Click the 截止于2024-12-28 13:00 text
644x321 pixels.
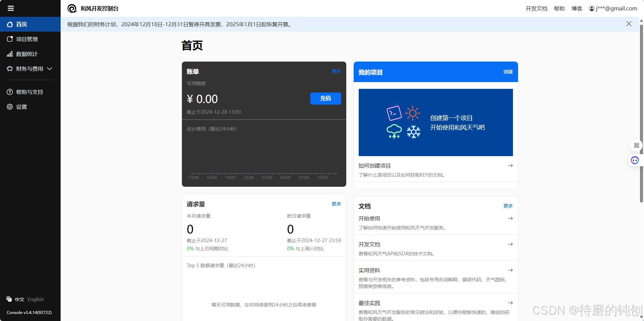pos(214,112)
